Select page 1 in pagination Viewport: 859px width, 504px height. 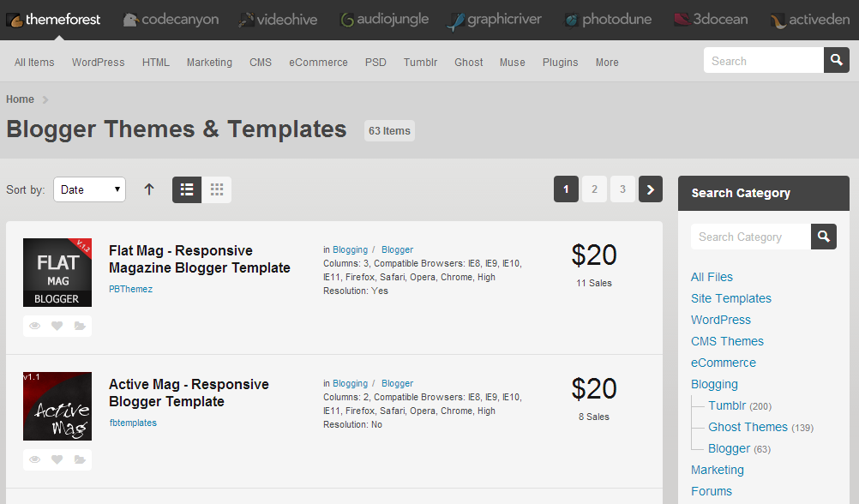pos(566,189)
